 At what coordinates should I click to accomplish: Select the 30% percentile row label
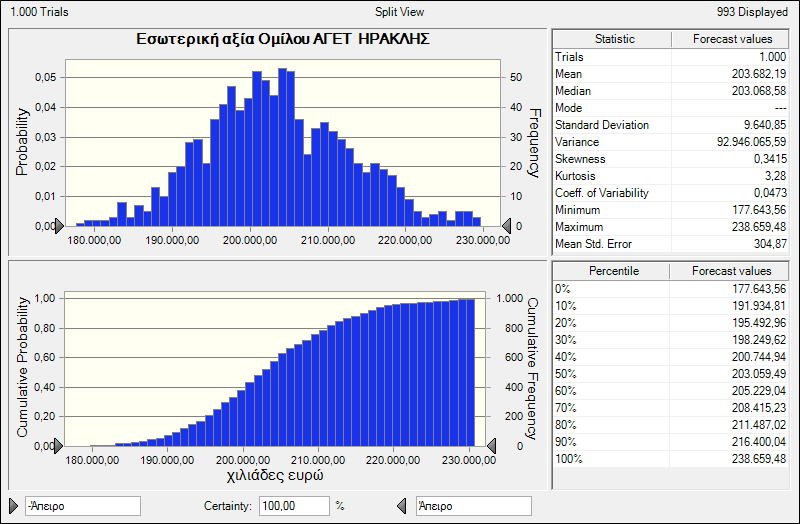[565, 340]
